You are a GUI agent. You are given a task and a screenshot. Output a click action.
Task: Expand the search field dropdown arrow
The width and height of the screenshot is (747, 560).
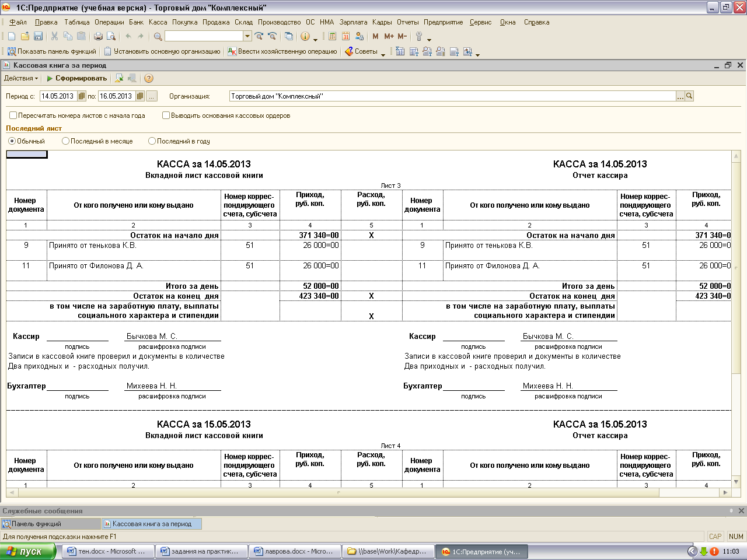coord(247,36)
